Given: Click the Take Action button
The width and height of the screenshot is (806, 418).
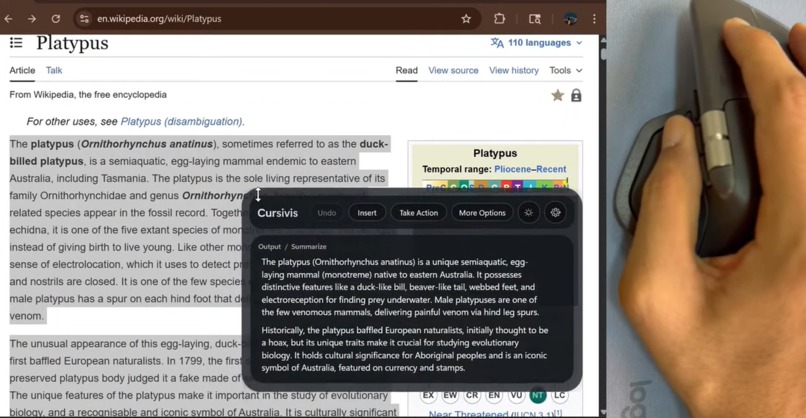Looking at the screenshot, I should (x=419, y=213).
